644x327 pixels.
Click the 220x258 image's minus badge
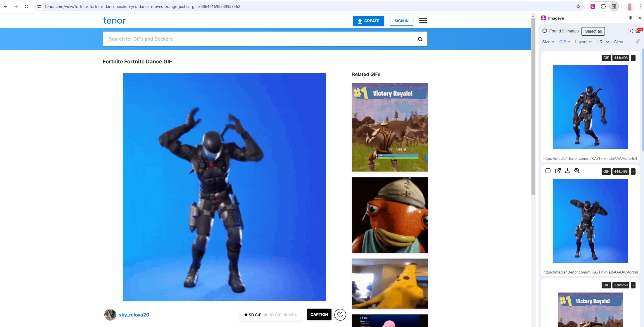point(633,285)
